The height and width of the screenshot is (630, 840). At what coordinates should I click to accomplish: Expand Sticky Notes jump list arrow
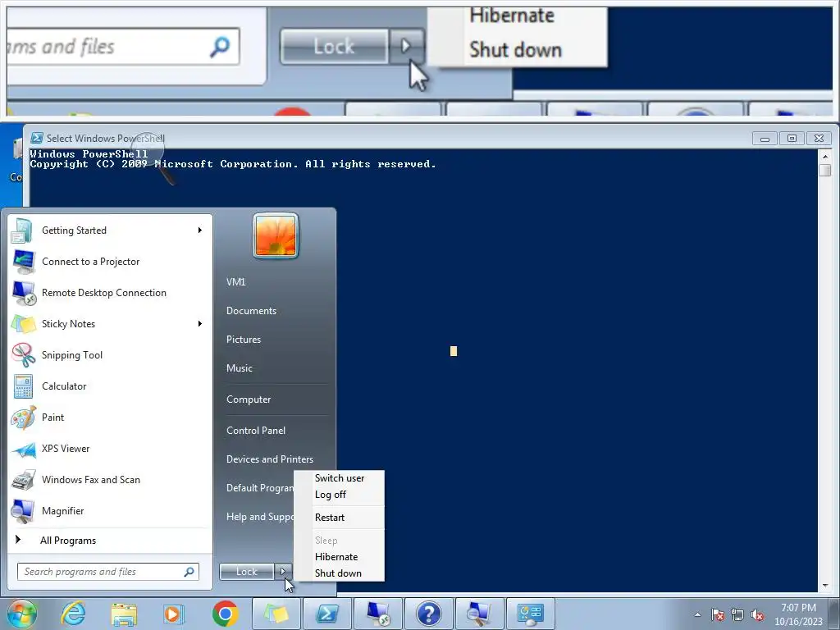(200, 323)
